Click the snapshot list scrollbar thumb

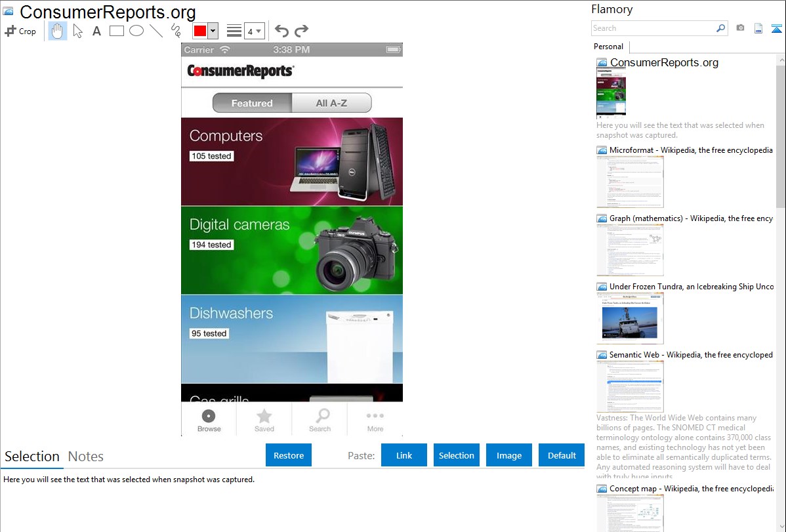click(781, 136)
